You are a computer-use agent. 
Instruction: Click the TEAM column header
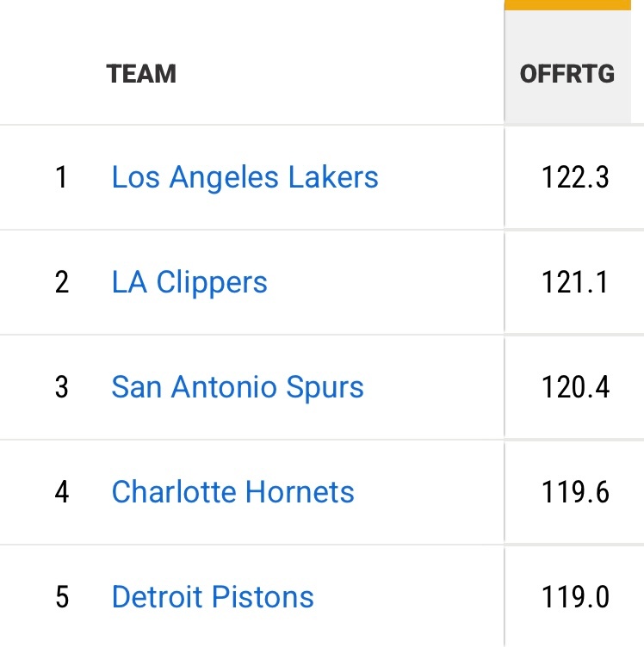[141, 74]
